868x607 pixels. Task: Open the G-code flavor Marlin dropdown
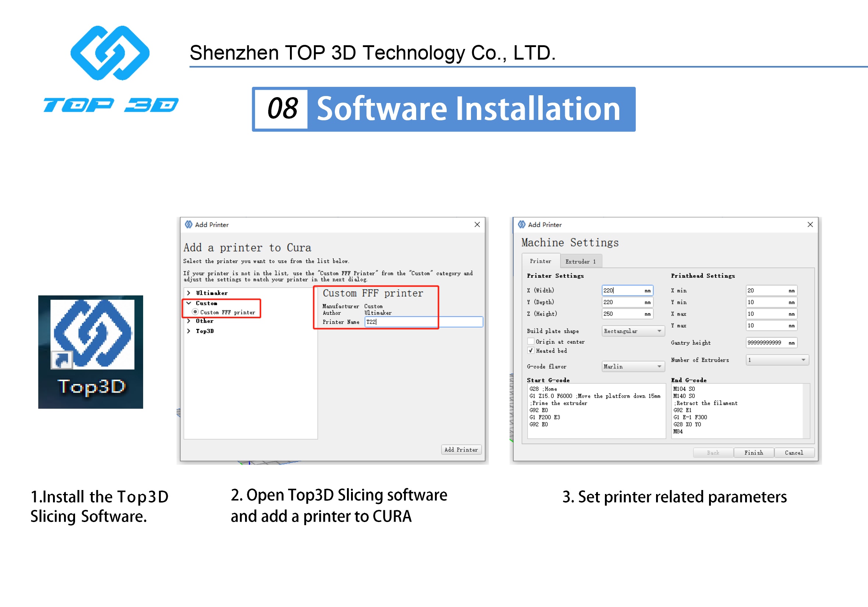point(633,367)
